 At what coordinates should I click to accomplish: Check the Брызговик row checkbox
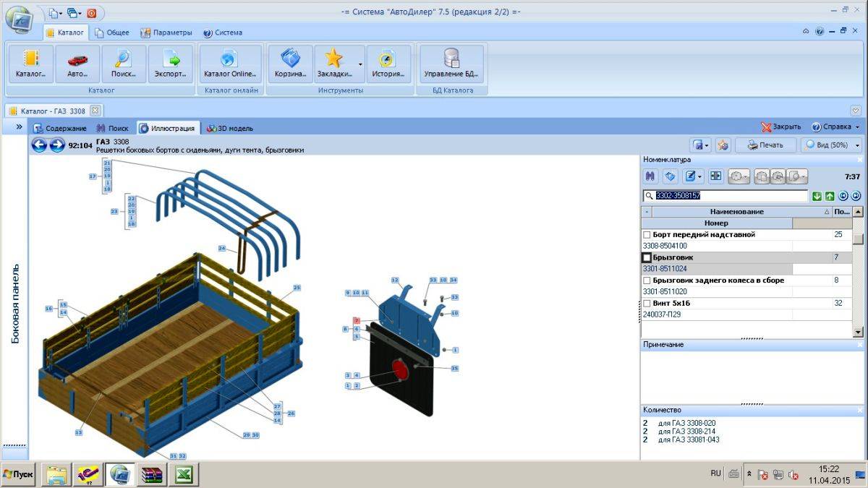(x=647, y=257)
